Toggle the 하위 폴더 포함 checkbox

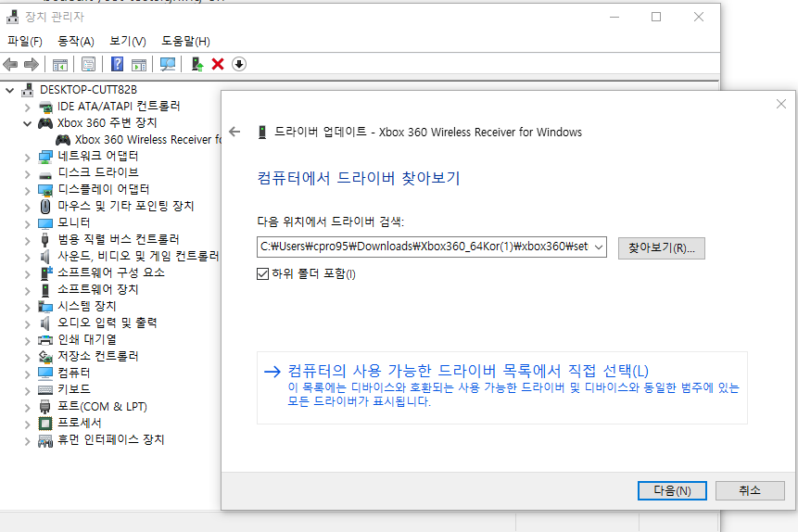pyautogui.click(x=262, y=274)
